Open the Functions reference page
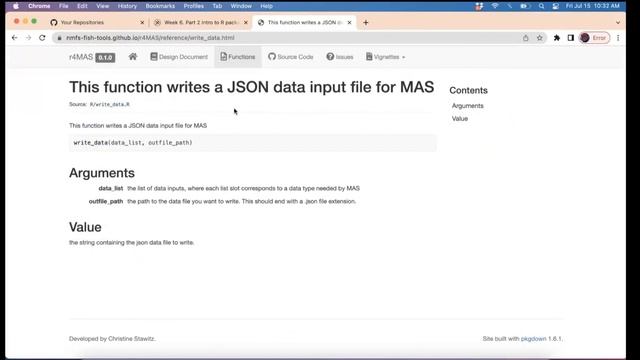Screen dimensions: 640x360 (x=238, y=57)
